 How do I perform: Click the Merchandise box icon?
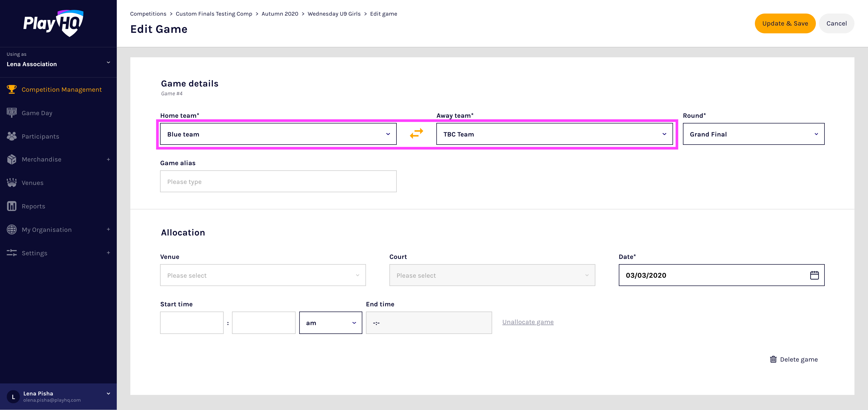point(11,159)
